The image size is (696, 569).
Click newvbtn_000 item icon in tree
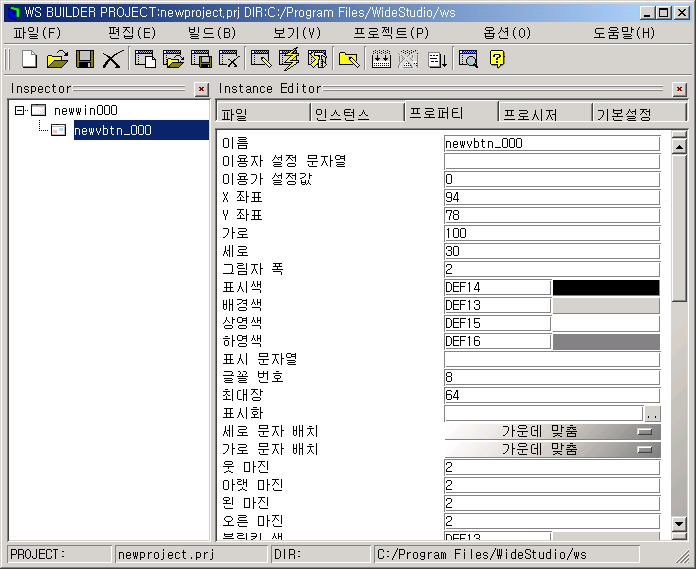(58, 130)
